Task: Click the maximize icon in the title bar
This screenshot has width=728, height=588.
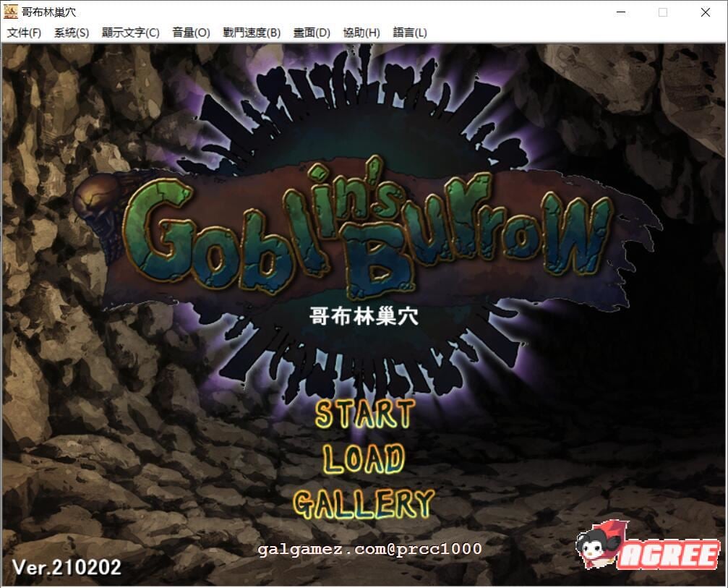Action: click(662, 12)
